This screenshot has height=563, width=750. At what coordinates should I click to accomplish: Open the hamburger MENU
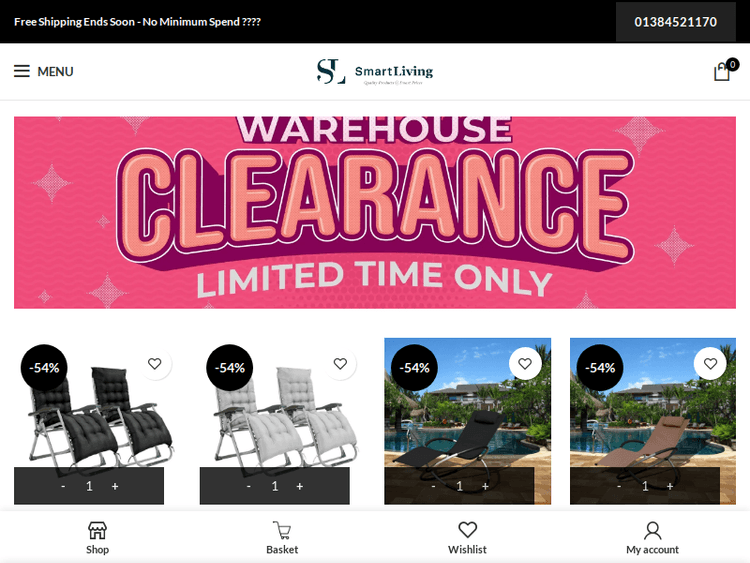(x=44, y=71)
